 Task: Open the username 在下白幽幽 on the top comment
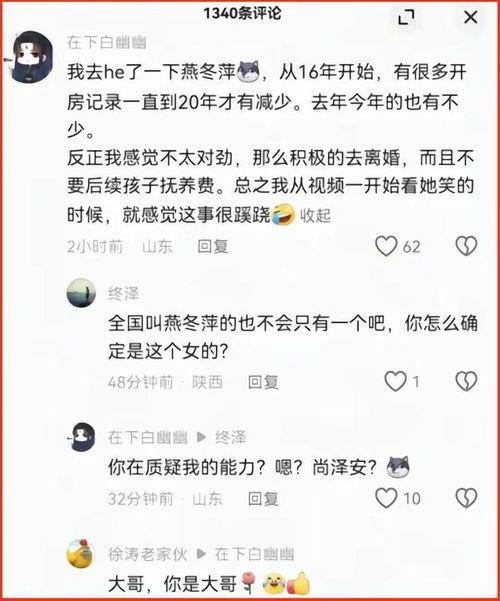click(107, 42)
